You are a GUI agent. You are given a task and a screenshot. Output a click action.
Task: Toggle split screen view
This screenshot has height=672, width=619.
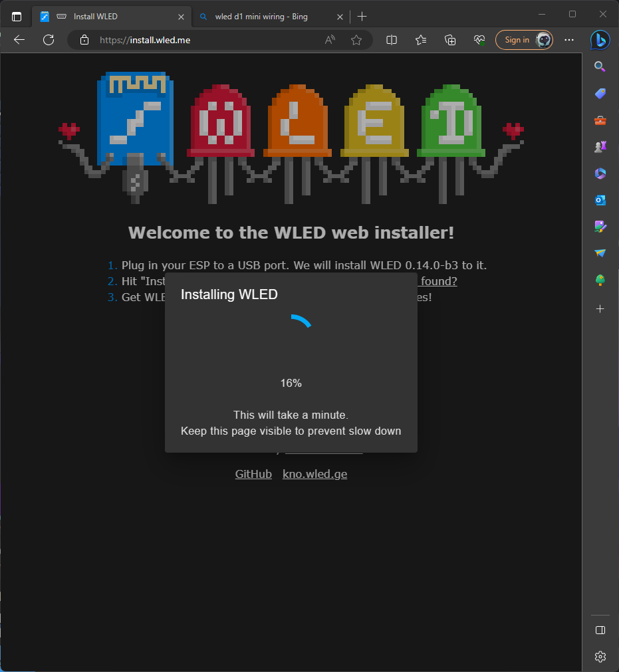pyautogui.click(x=392, y=40)
